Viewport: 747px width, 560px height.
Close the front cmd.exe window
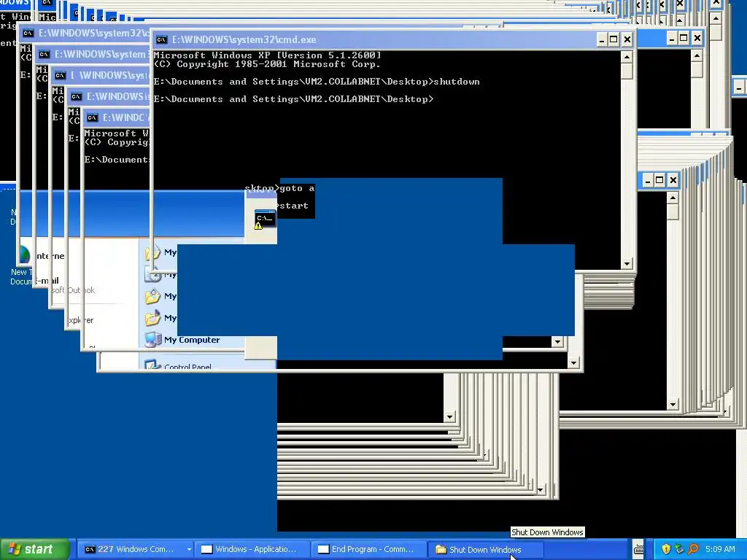click(x=627, y=39)
